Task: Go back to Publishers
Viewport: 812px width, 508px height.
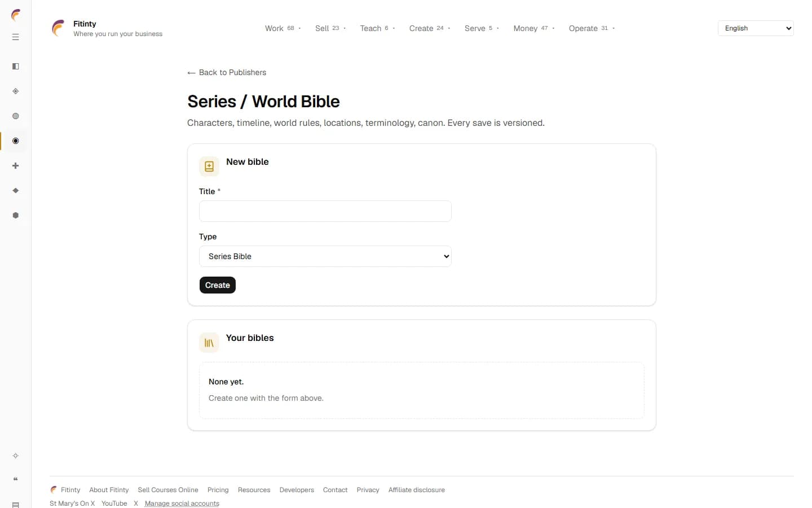Action: point(227,72)
